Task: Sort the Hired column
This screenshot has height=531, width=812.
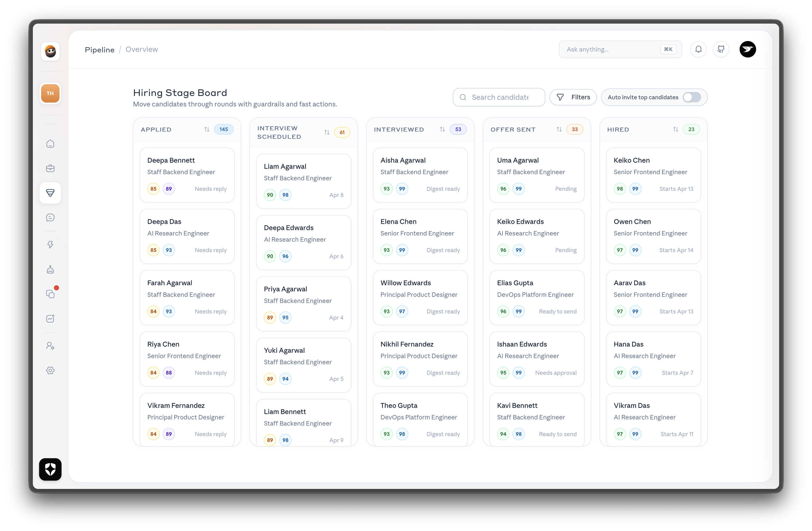Action: pos(675,129)
